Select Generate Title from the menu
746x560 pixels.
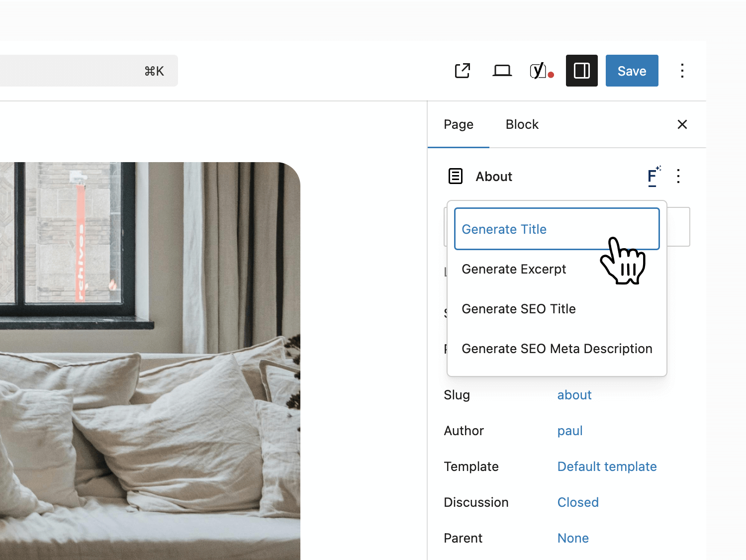click(504, 229)
